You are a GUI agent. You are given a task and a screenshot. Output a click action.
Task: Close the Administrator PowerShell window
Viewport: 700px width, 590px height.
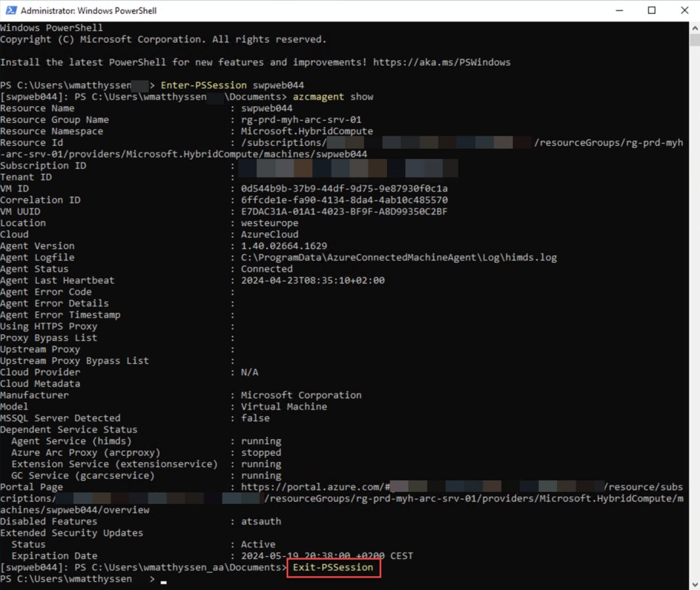coord(684,10)
